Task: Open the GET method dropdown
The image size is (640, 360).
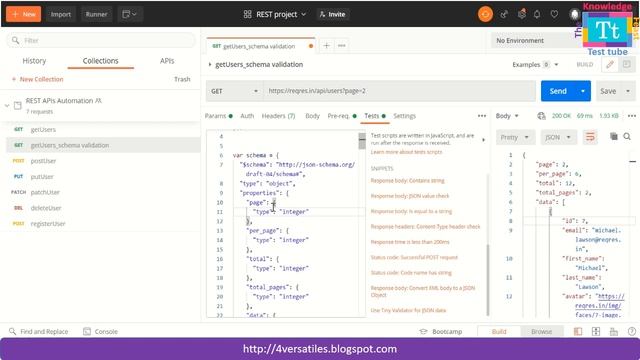Action: point(234,91)
